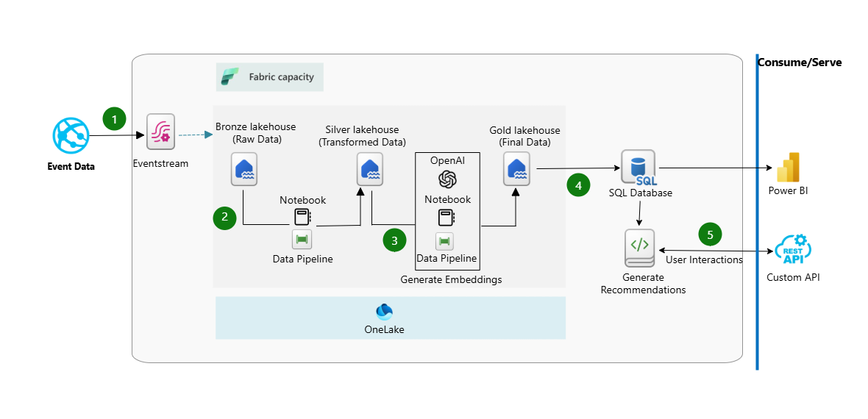
Task: Select the SQL Database icon
Action: pos(638,167)
